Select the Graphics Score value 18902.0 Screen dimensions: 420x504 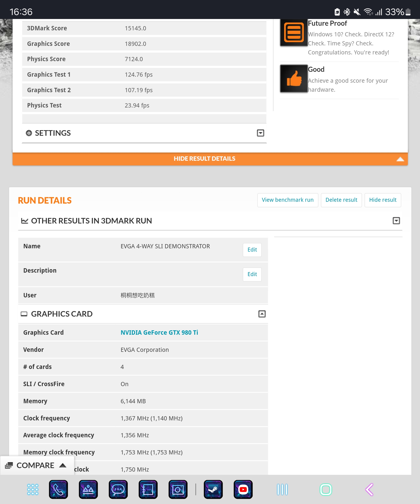135,44
